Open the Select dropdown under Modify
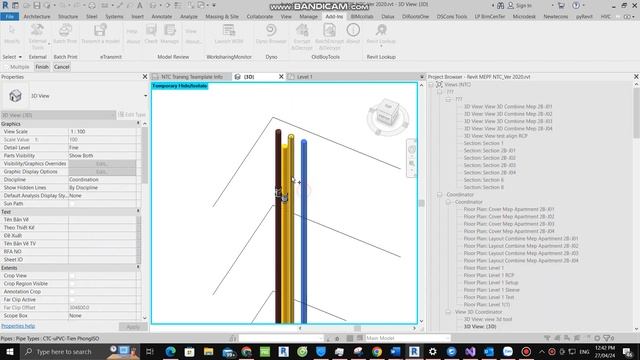The image size is (640, 360). coord(12,57)
